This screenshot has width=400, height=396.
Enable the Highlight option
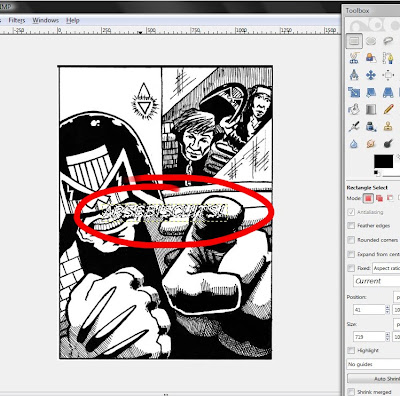[x=351, y=350]
